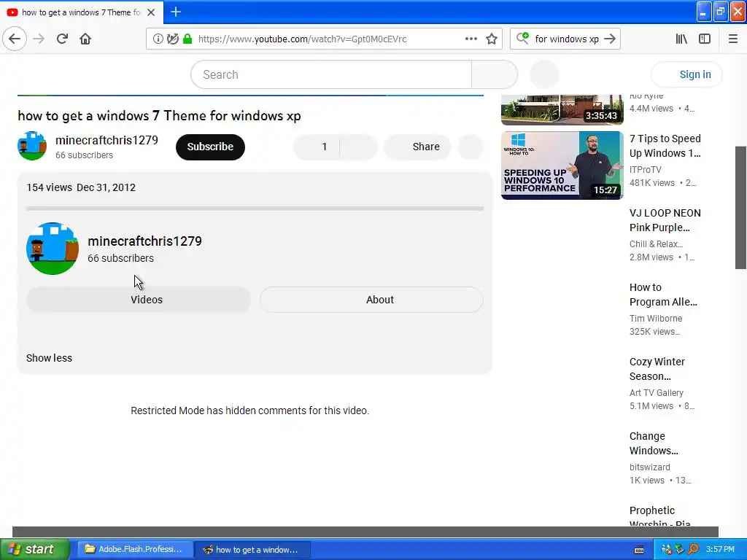The width and height of the screenshot is (747, 560).
Task: Click the dislike button beside the like count
Action: click(x=359, y=147)
